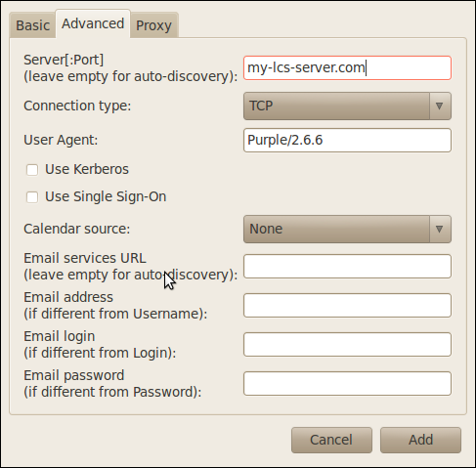Click the Calendar source dropdown arrow
The width and height of the screenshot is (476, 468).
(439, 229)
